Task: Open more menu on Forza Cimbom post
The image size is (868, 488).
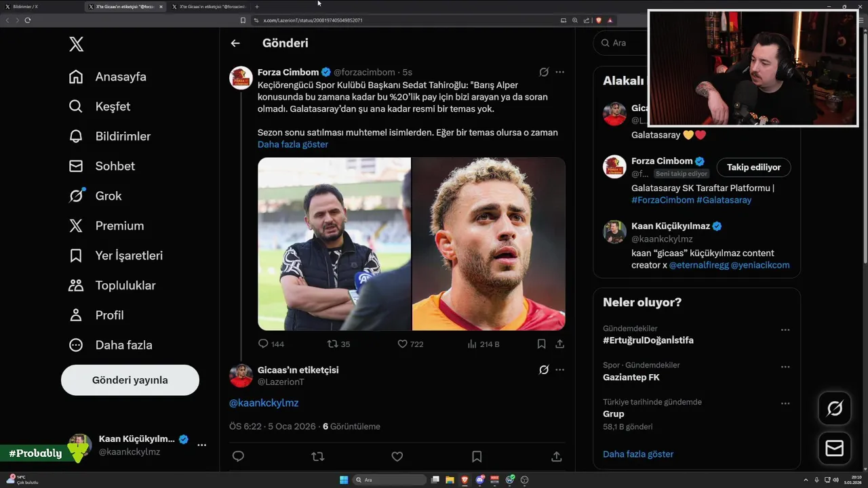Action: click(559, 72)
